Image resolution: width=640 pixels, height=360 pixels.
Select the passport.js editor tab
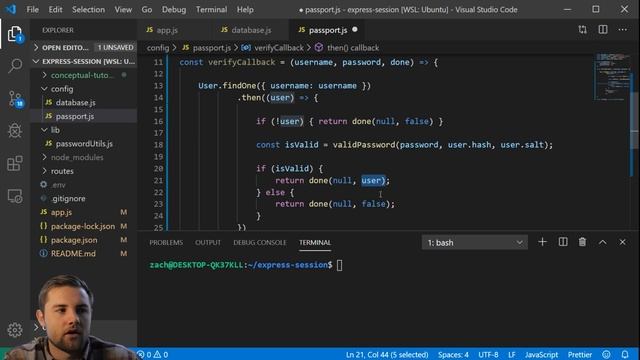click(x=328, y=30)
